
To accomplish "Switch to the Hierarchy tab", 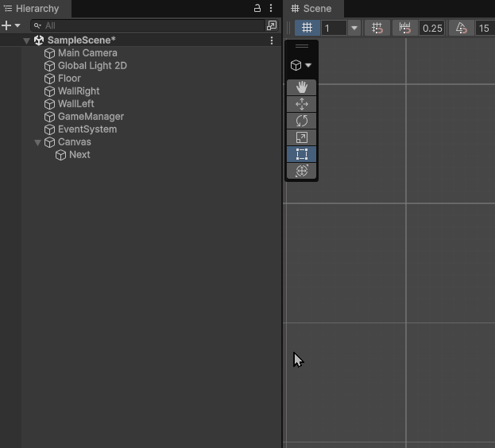I will pyautogui.click(x=35, y=9).
